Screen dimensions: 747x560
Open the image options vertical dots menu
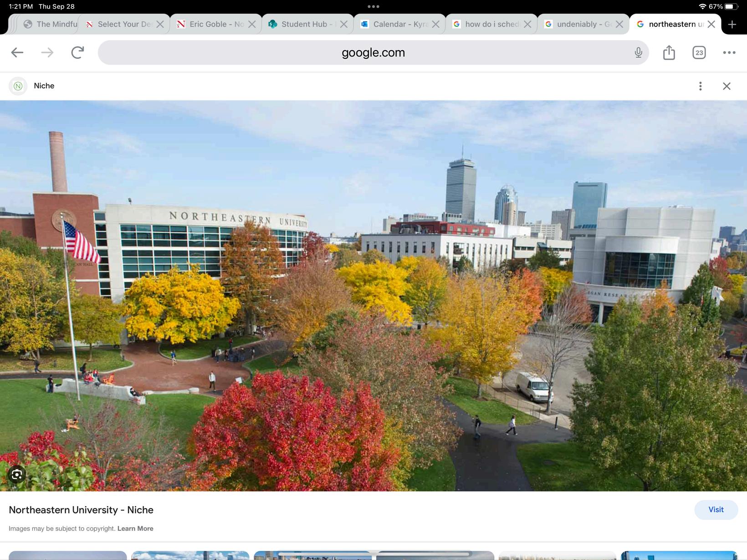pos(701,86)
